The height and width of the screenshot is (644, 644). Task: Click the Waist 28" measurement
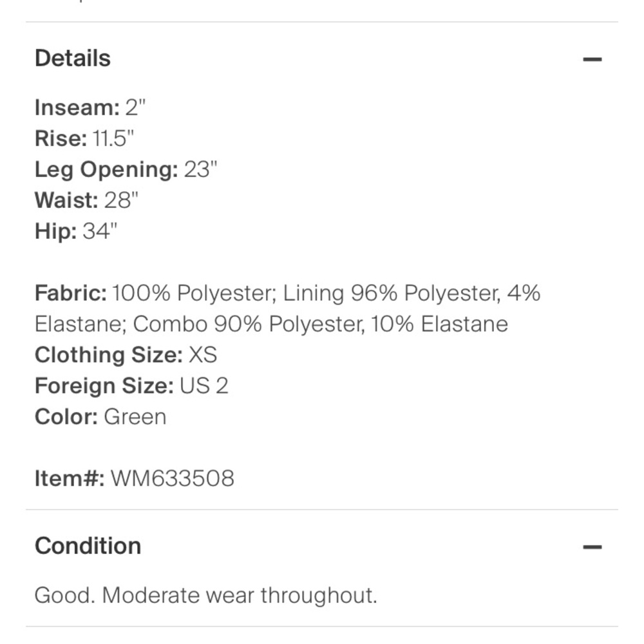point(86,200)
